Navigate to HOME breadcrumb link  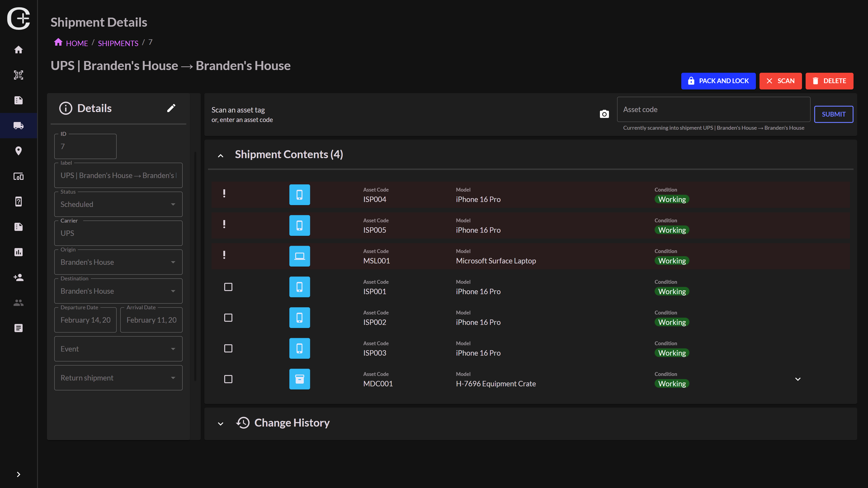[76, 43]
